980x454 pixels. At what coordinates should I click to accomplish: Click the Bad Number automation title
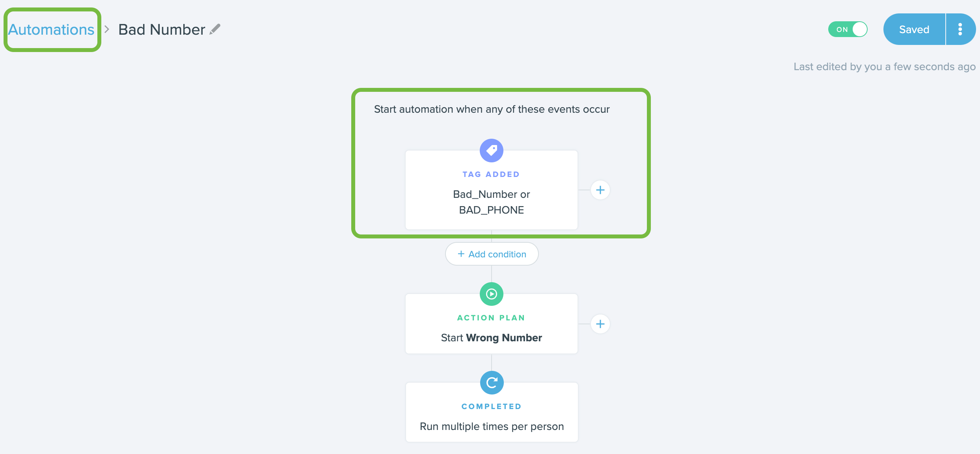pos(162,30)
